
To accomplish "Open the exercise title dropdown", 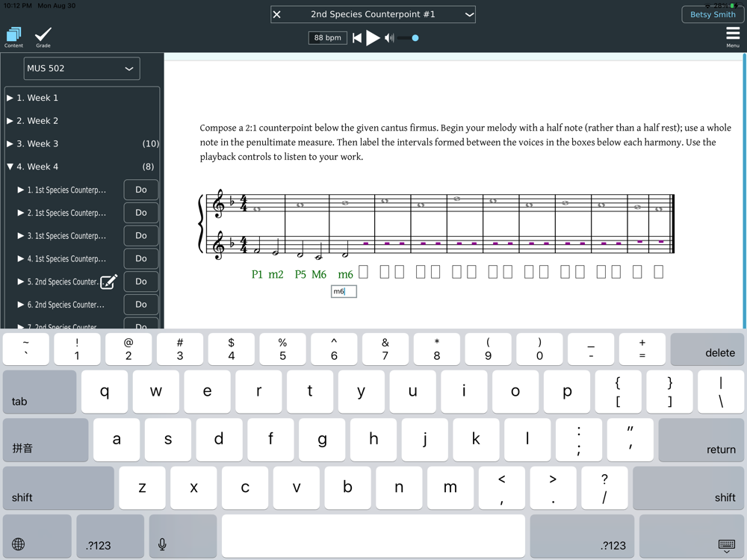I will tap(469, 14).
